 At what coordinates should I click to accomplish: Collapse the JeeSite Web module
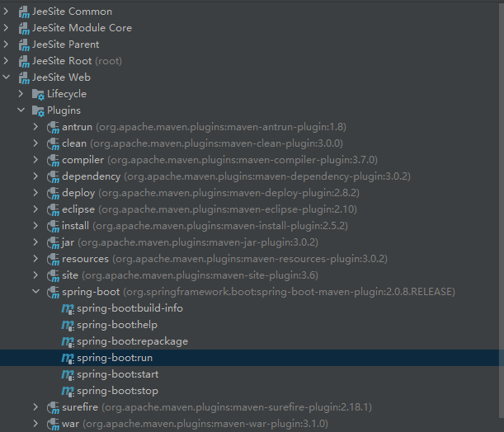tap(6, 77)
